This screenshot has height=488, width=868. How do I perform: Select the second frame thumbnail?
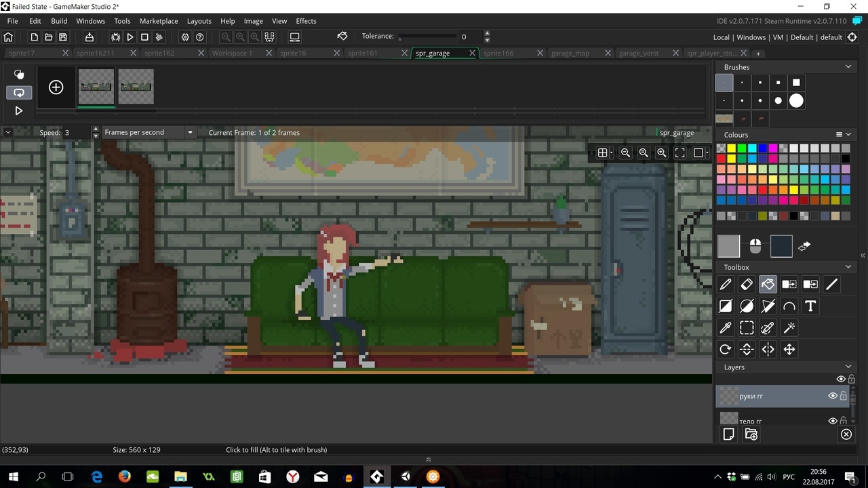tap(136, 87)
